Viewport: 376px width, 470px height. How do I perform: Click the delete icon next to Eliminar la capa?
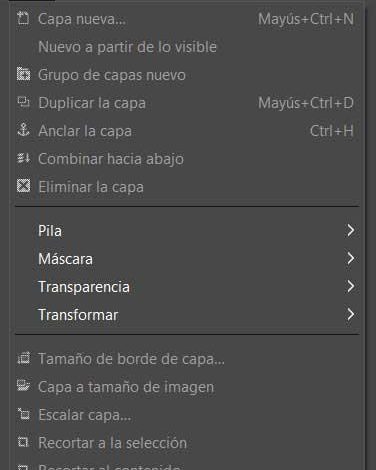coord(23,186)
